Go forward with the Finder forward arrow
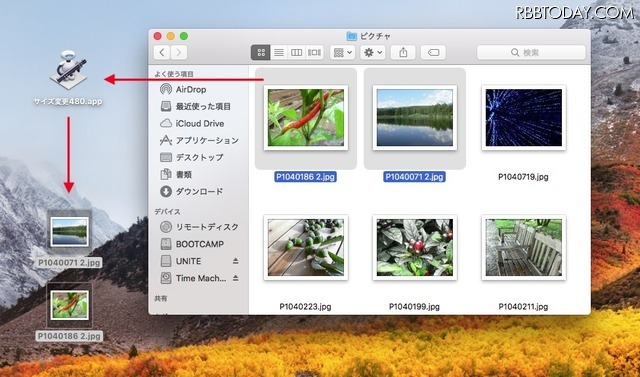Image resolution: width=640 pixels, height=377 pixels. [179, 53]
